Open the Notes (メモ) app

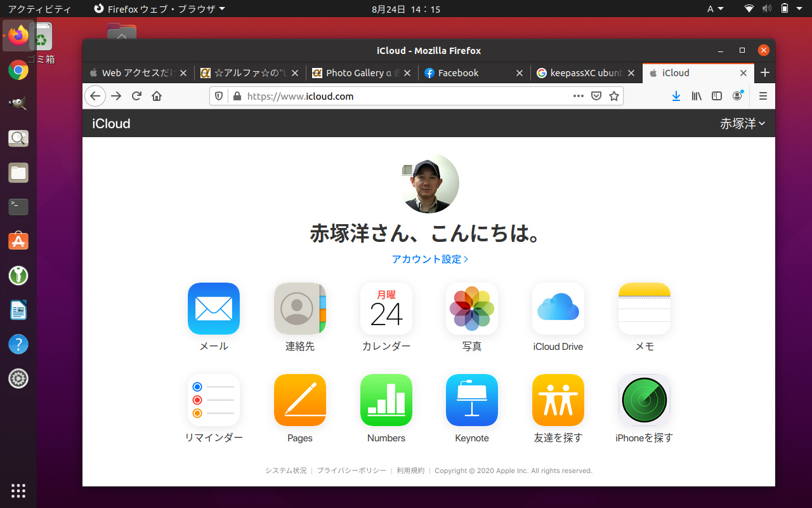click(x=645, y=309)
